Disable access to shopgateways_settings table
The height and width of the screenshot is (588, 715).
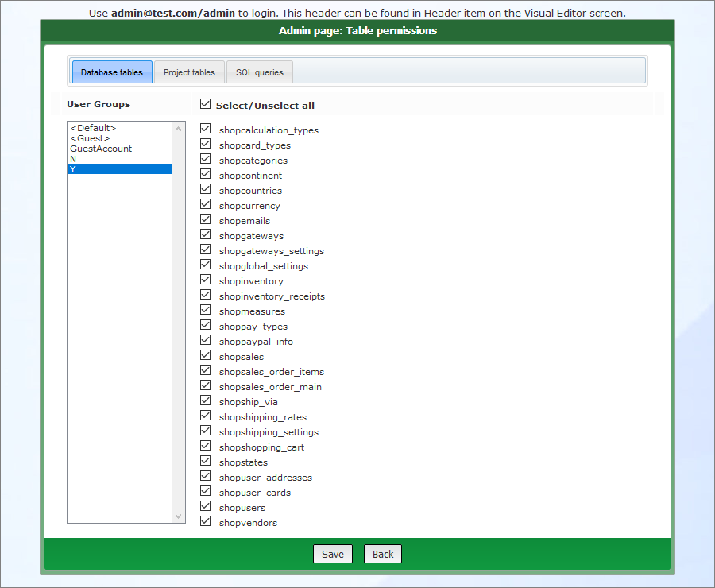click(x=205, y=250)
